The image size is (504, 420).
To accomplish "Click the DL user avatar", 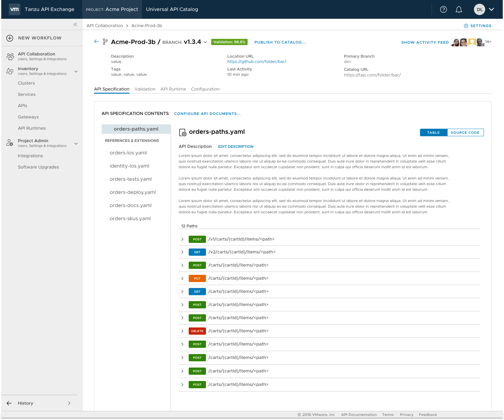I will (x=480, y=9).
